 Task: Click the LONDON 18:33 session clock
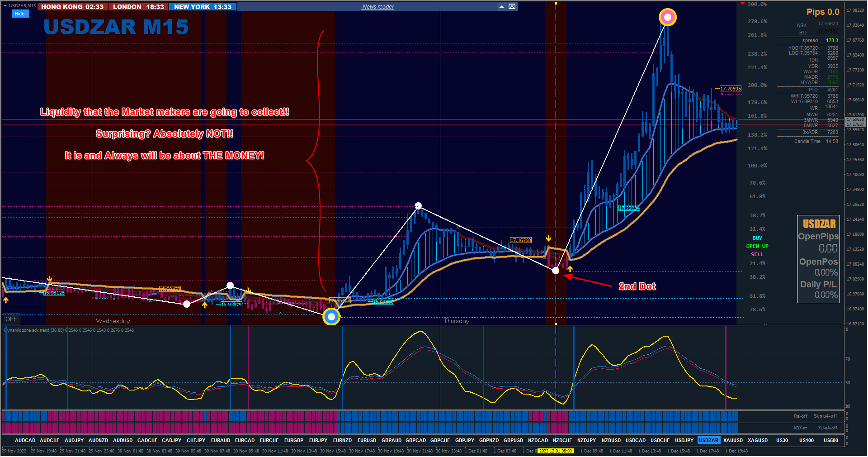138,7
